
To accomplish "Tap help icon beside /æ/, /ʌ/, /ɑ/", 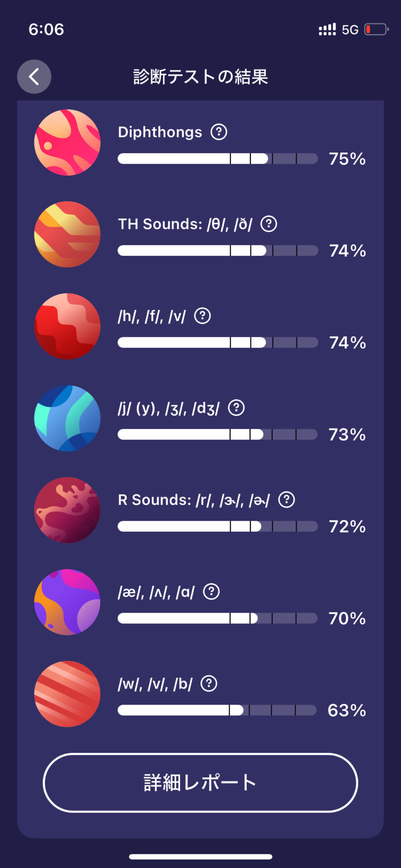I will [211, 591].
